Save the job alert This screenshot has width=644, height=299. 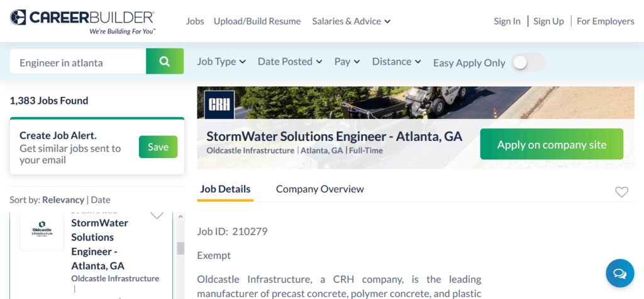[158, 147]
